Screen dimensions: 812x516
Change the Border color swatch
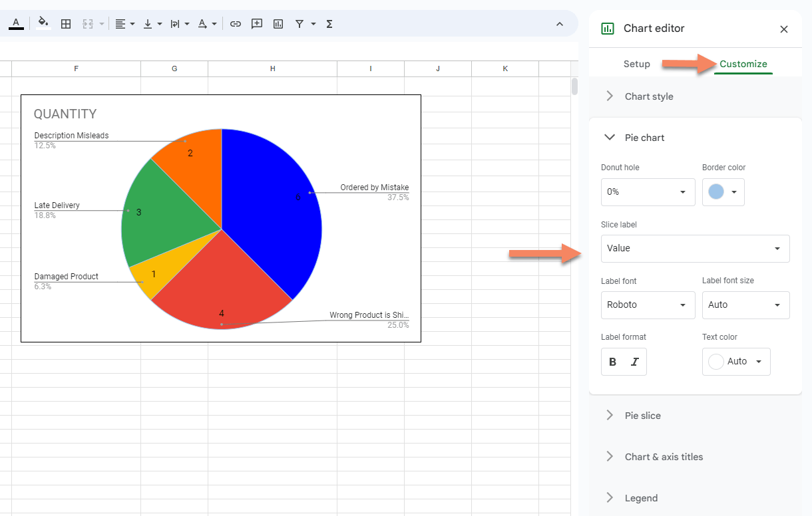[x=723, y=192]
